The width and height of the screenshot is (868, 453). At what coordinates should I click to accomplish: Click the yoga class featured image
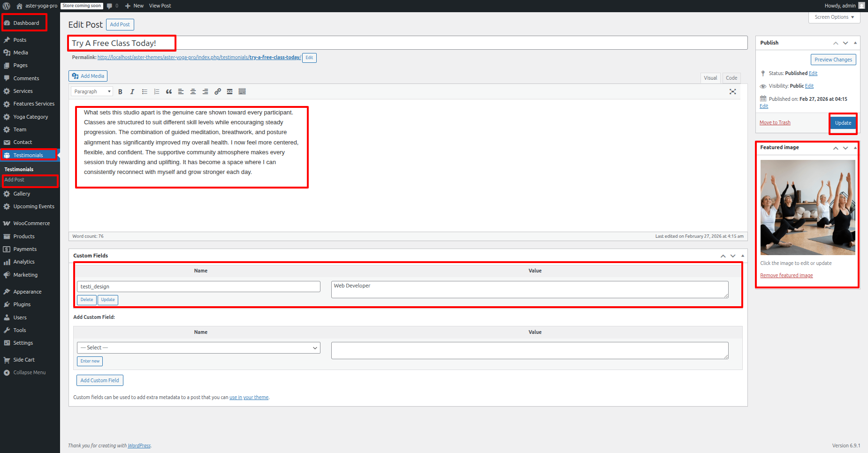(x=807, y=207)
